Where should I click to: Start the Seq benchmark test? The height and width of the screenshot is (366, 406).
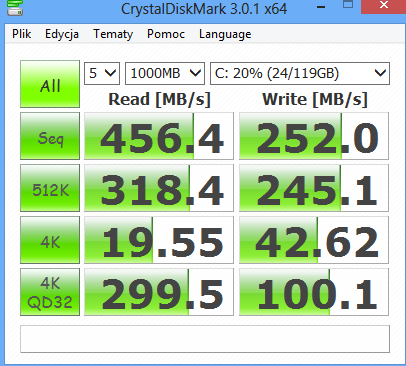[x=50, y=136]
